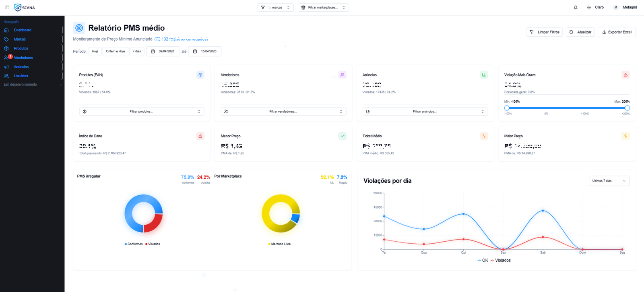Go to Anúncios in navigation
Viewport: 644px width, 292px height.
pyautogui.click(x=21, y=67)
